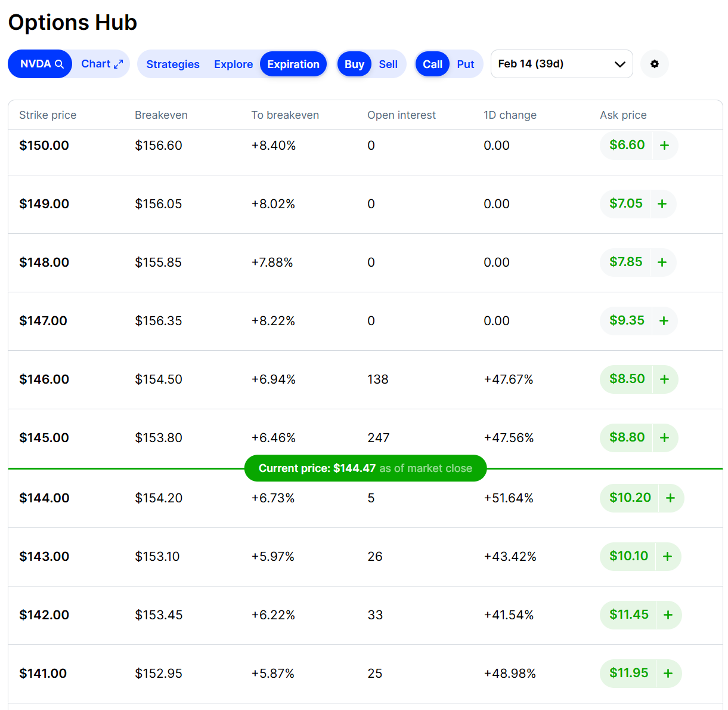This screenshot has width=728, height=710.
Task: Click the $8.50 ask price button
Action: tap(627, 379)
